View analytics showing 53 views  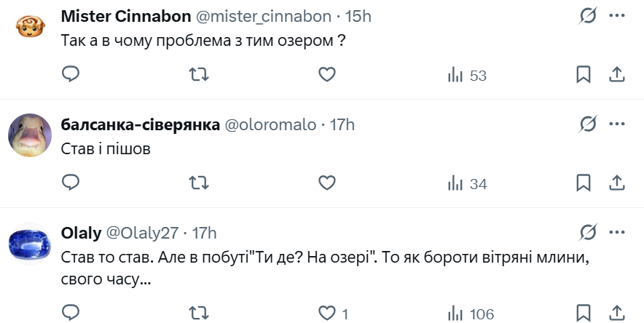(x=467, y=75)
